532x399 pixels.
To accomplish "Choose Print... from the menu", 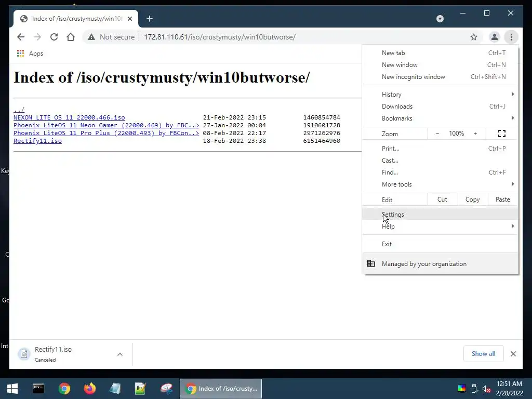I will tap(440, 148).
